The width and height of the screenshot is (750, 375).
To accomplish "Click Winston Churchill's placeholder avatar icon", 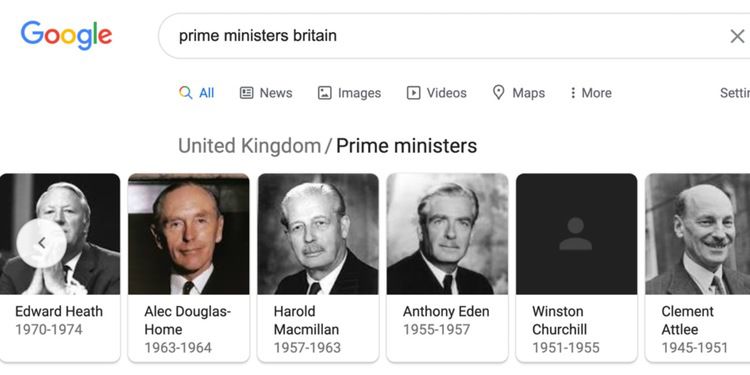I will (x=575, y=234).
